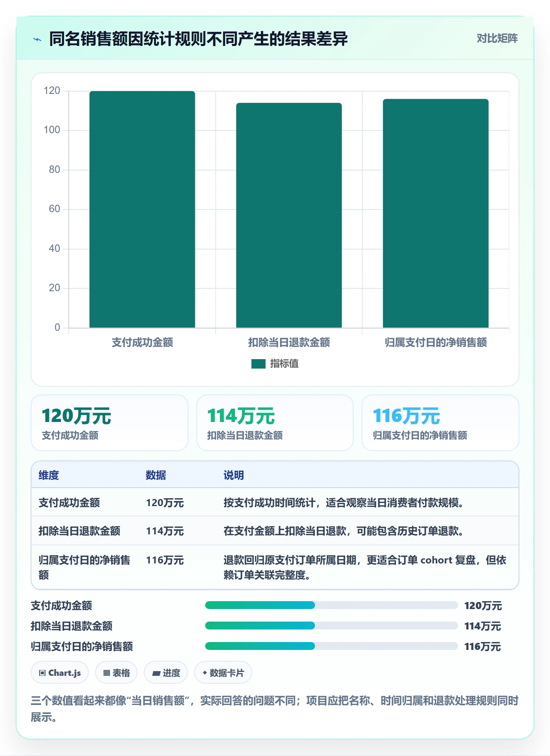The width and height of the screenshot is (550, 756).
Task: Click the square icon in Chart.js chip
Action: pos(42,673)
